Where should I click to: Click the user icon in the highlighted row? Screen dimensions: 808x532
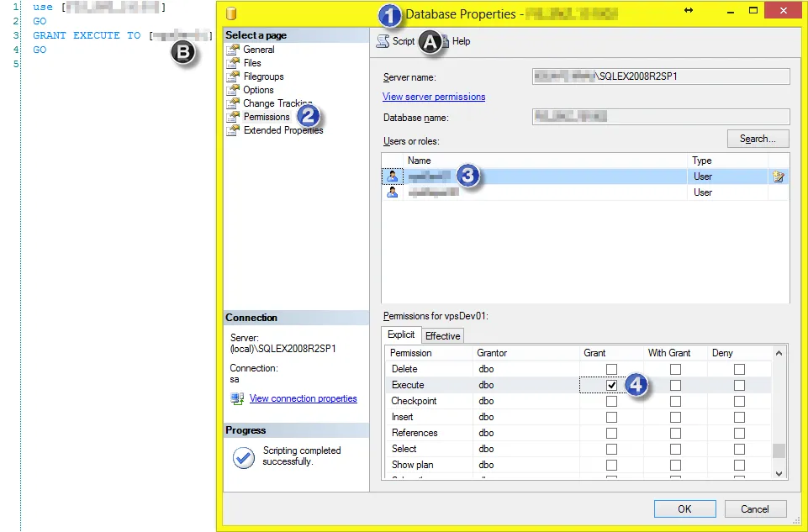[x=392, y=176]
